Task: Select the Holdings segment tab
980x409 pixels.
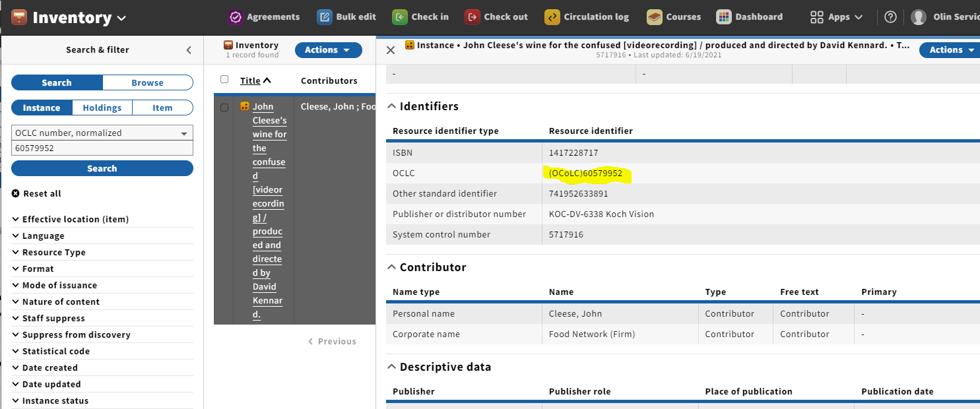Action: click(102, 108)
